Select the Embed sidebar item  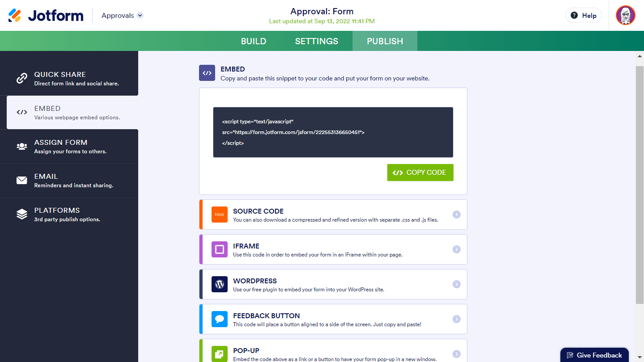(72, 112)
